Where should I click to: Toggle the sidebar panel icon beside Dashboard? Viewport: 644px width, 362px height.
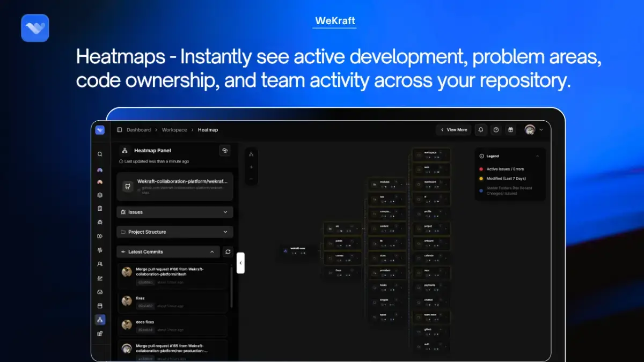pos(119,130)
